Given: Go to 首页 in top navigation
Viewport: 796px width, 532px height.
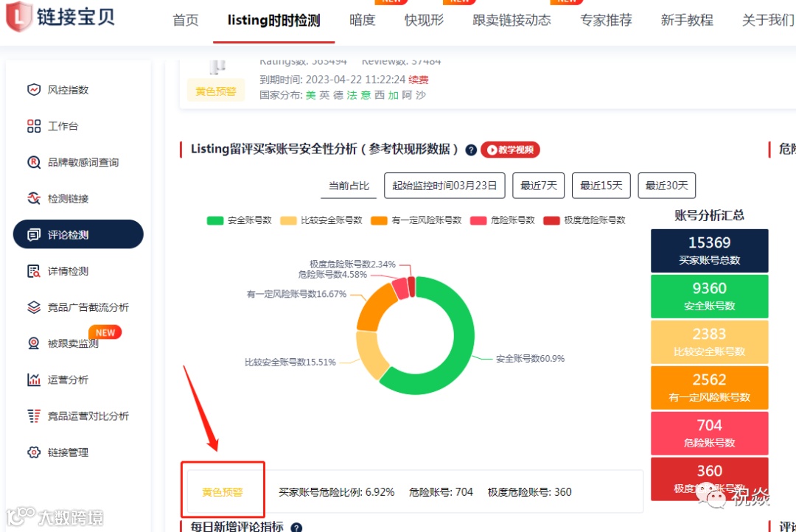Looking at the screenshot, I should [185, 21].
